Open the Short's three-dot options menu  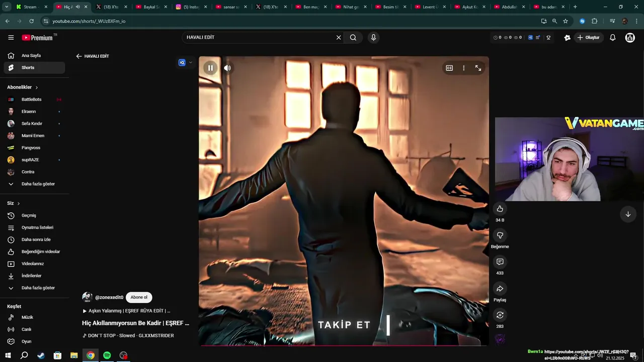[x=464, y=68]
